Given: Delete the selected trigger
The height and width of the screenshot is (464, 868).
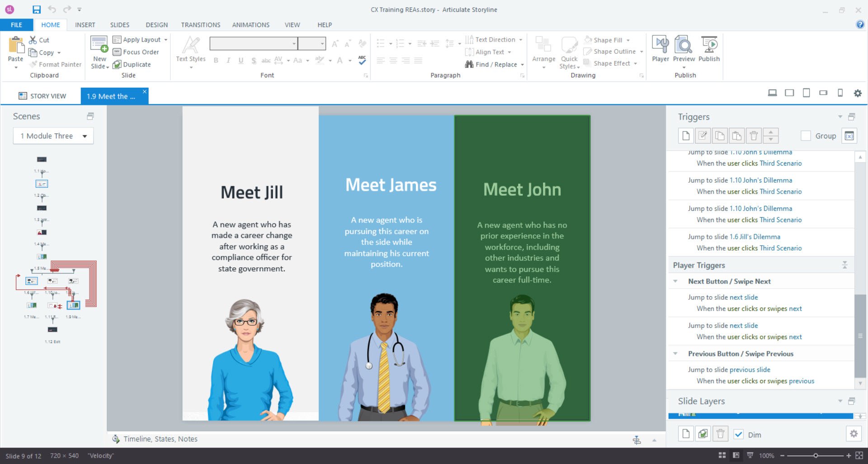Looking at the screenshot, I should point(754,136).
